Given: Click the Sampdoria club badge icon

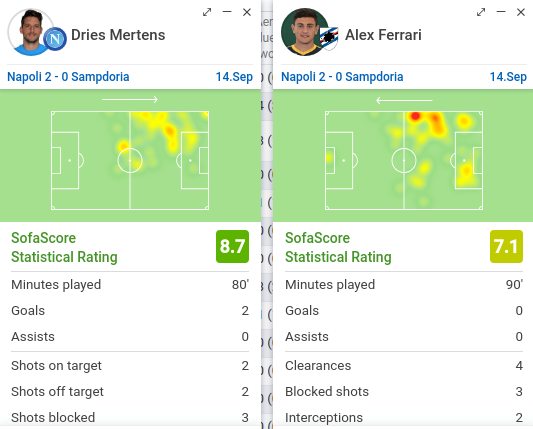Looking at the screenshot, I should (329, 38).
